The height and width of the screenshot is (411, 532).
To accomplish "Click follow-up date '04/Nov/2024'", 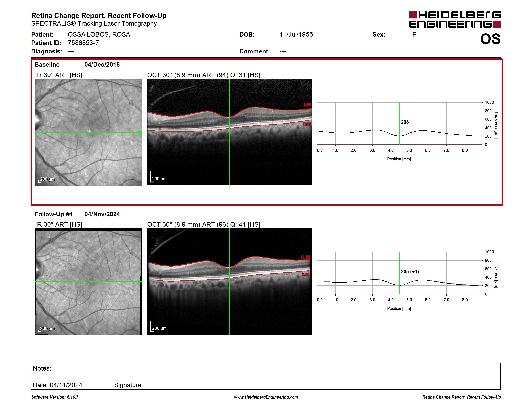I will 102,214.
